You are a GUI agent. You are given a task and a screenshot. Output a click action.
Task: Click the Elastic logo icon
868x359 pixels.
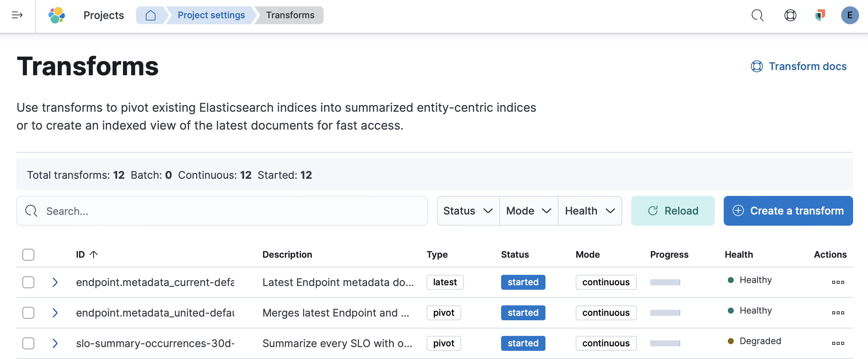coord(57,15)
